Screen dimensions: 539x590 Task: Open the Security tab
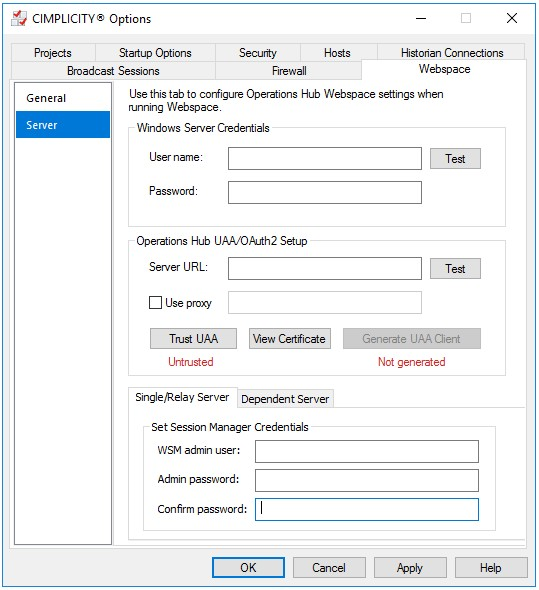coord(258,53)
